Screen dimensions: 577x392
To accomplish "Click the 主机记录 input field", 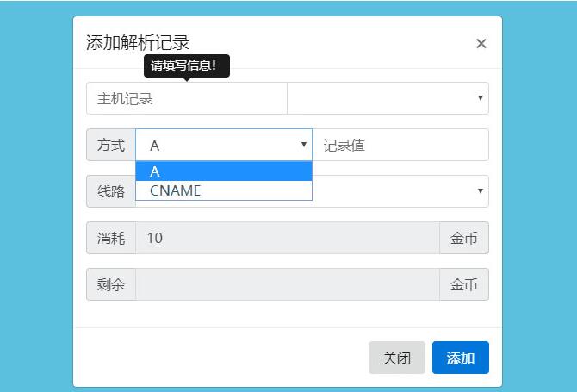I will tap(186, 99).
